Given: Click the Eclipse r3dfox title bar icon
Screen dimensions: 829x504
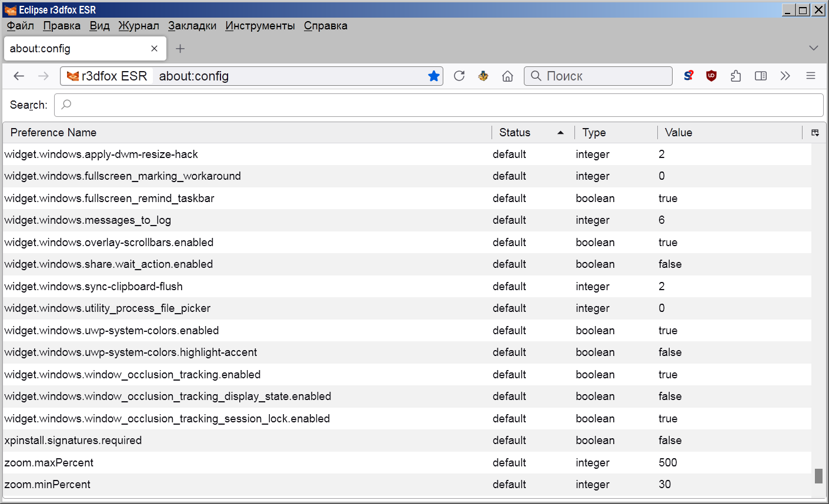Looking at the screenshot, I should [10, 10].
